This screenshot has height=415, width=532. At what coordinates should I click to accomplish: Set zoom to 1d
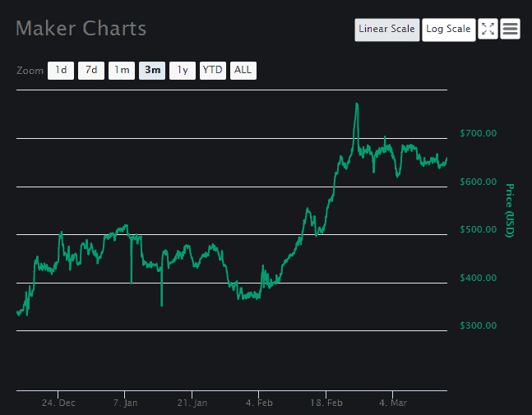click(61, 71)
